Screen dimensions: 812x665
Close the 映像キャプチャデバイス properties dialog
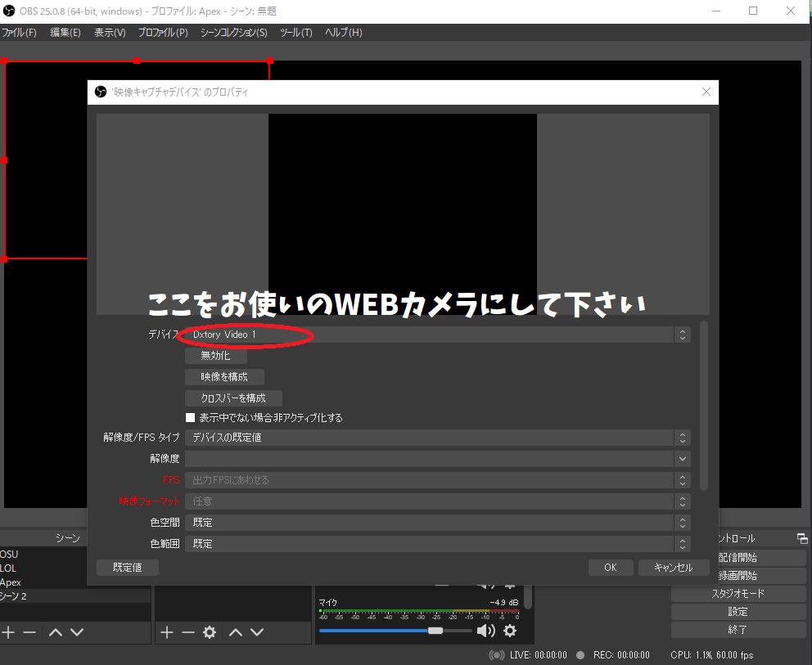click(x=706, y=92)
